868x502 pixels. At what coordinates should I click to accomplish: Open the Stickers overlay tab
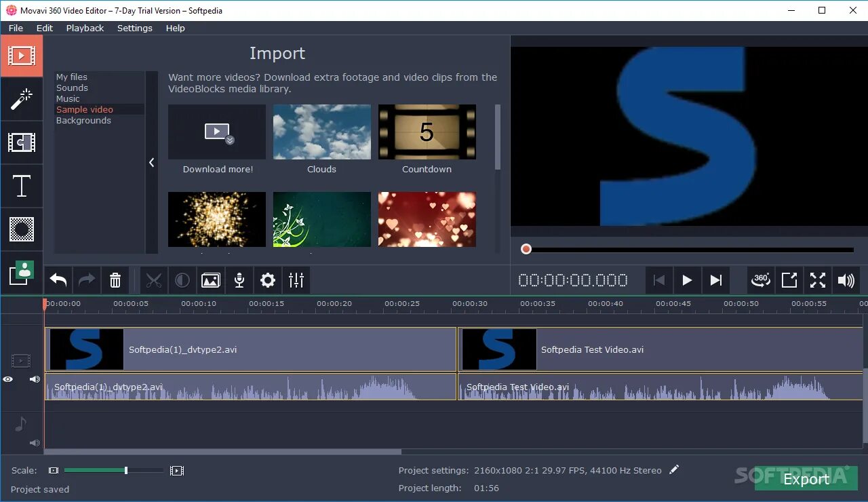(21, 229)
